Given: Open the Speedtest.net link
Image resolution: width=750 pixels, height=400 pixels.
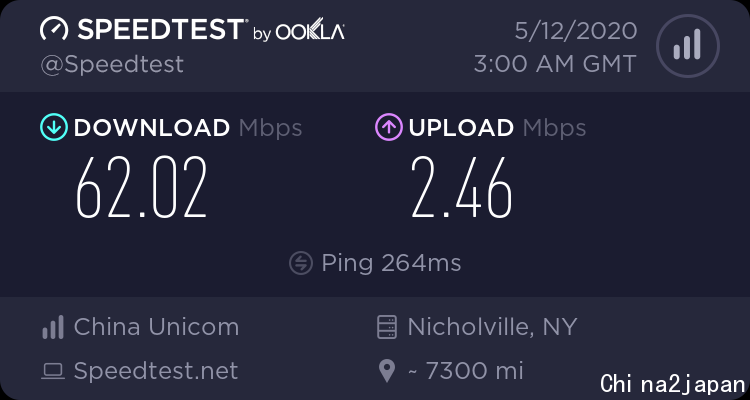Looking at the screenshot, I should click(x=156, y=371).
